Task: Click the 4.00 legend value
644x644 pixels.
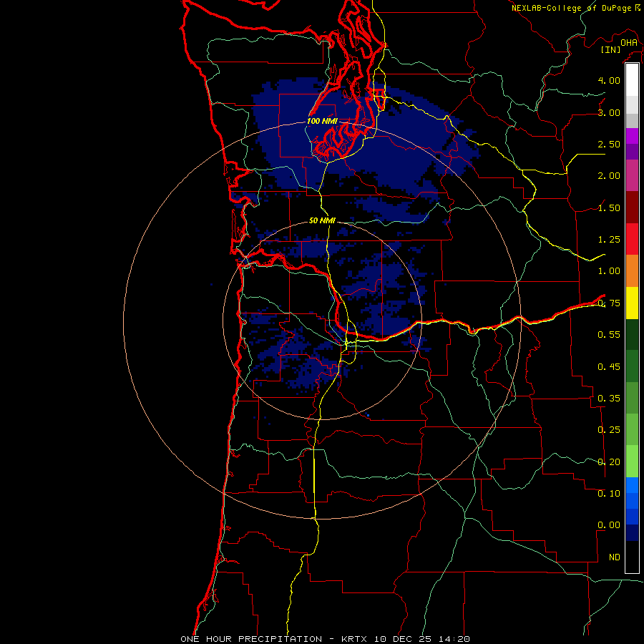Action: (x=609, y=80)
